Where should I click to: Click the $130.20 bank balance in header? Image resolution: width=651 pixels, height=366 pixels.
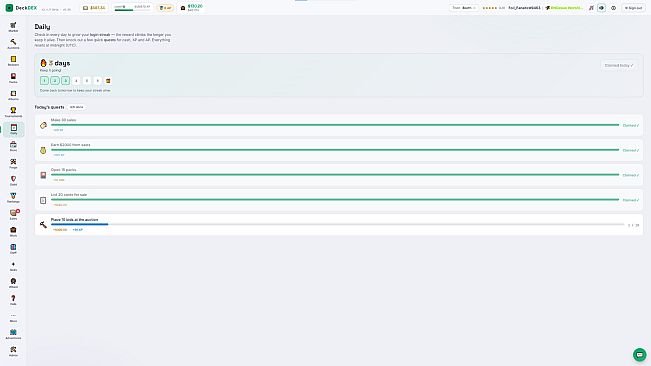point(191,7)
